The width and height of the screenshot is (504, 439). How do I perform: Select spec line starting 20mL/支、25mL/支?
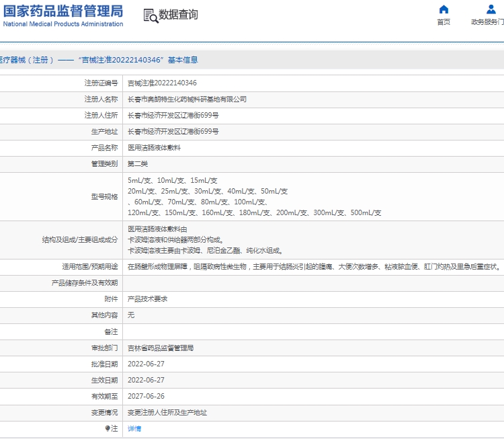click(x=208, y=192)
